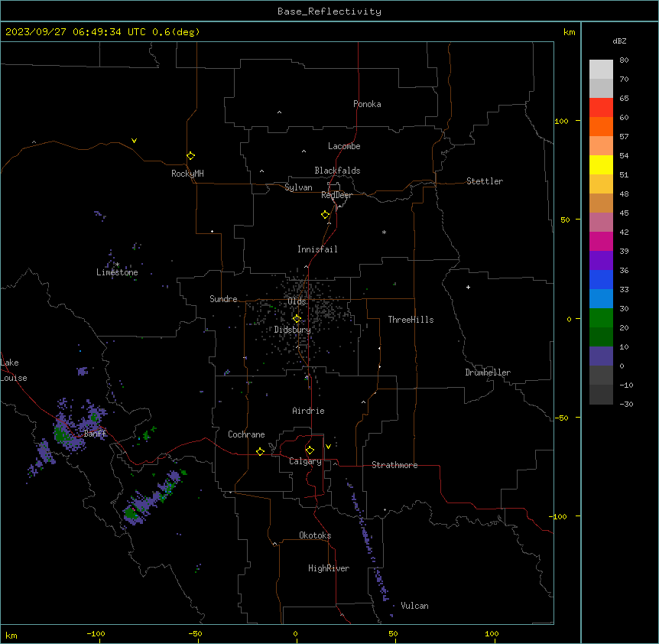The image size is (659, 644).
Task: Click the Sylvan label
Action: (x=298, y=187)
